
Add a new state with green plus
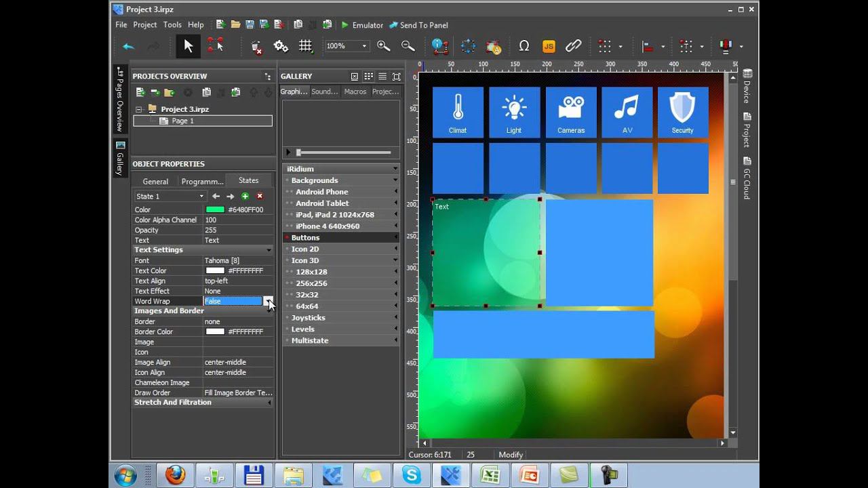pyautogui.click(x=245, y=197)
